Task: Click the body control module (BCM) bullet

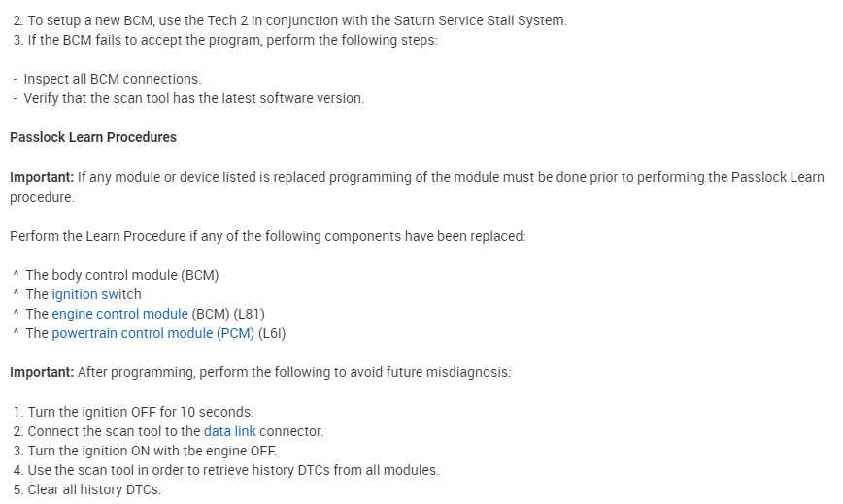Action: pyautogui.click(x=121, y=275)
